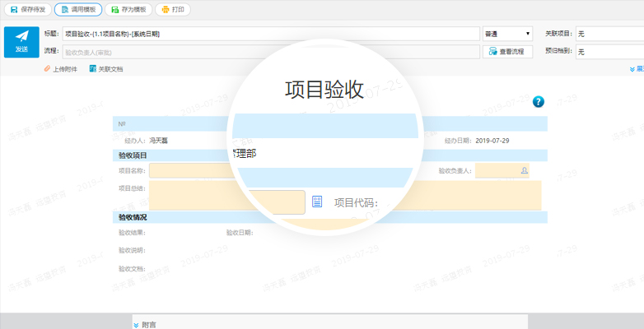Image resolution: width=644 pixels, height=329 pixels.
Task: Send the form with 发送 button
Action: click(x=21, y=41)
